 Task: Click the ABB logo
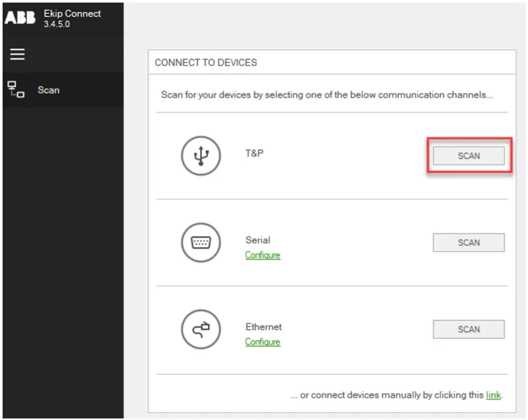[20, 18]
